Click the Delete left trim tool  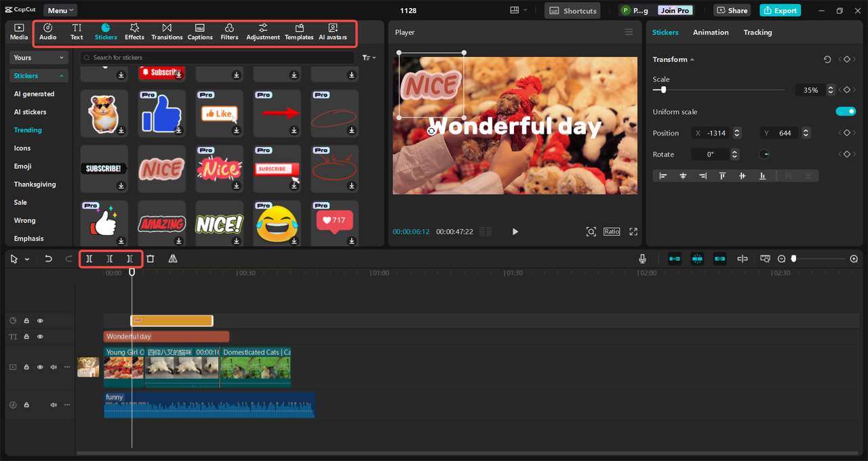(x=109, y=259)
